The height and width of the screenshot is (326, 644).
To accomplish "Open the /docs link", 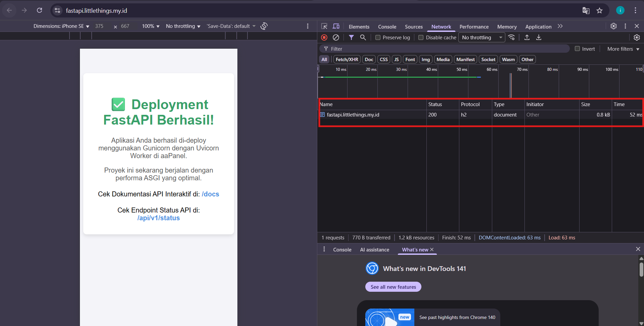I will [x=210, y=194].
